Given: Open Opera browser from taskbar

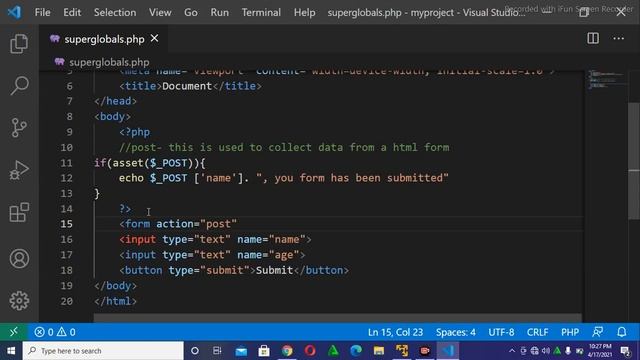Looking at the screenshot, I should tap(310, 351).
